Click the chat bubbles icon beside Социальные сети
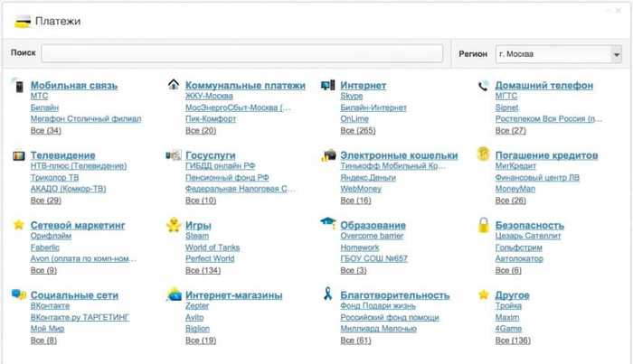The height and width of the screenshot is (364, 633). pyautogui.click(x=19, y=294)
